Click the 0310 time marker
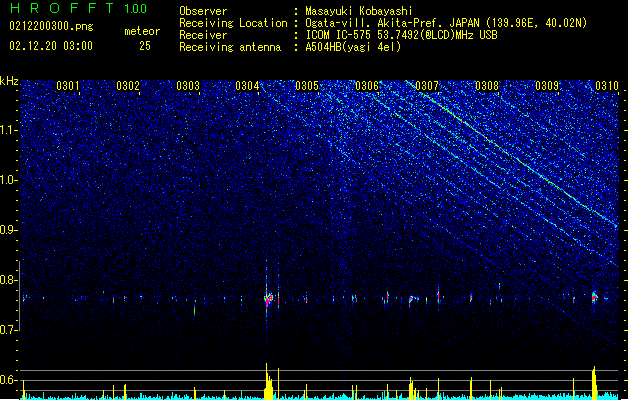 coord(607,86)
